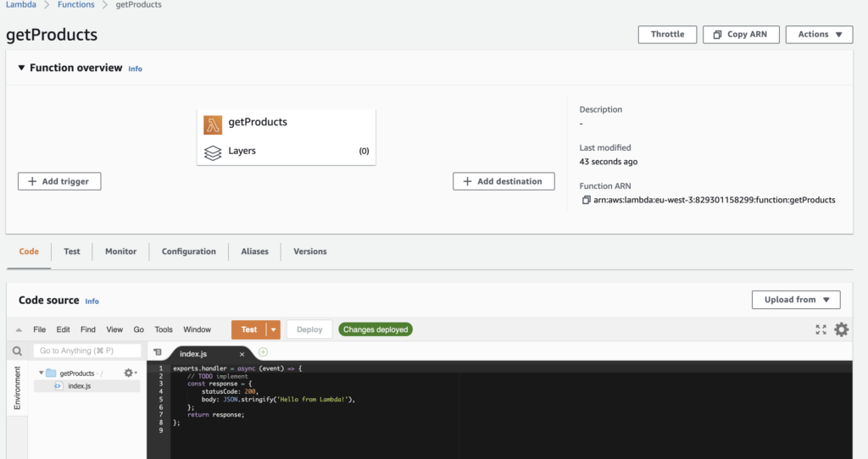Switch to the Test tab
This screenshot has height=459, width=868.
[x=72, y=251]
